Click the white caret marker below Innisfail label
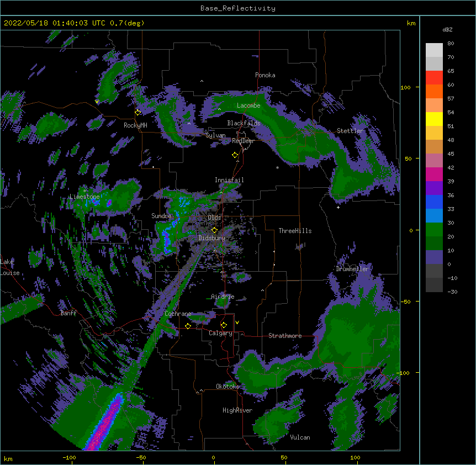Image resolution: width=476 pixels, height=465 pixels. coord(221,192)
